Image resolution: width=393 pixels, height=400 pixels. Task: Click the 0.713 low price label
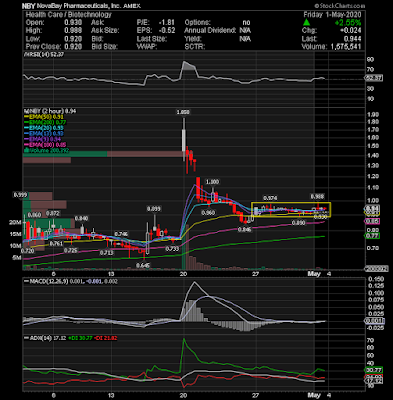107,253
